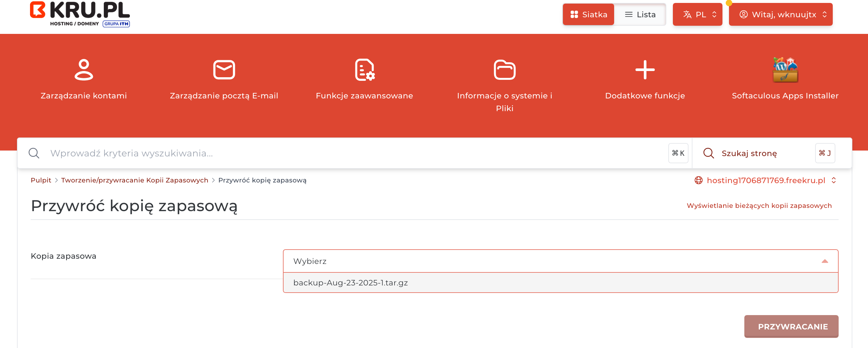The height and width of the screenshot is (348, 868).
Task: Switch to Lista list view
Action: pyautogui.click(x=640, y=14)
